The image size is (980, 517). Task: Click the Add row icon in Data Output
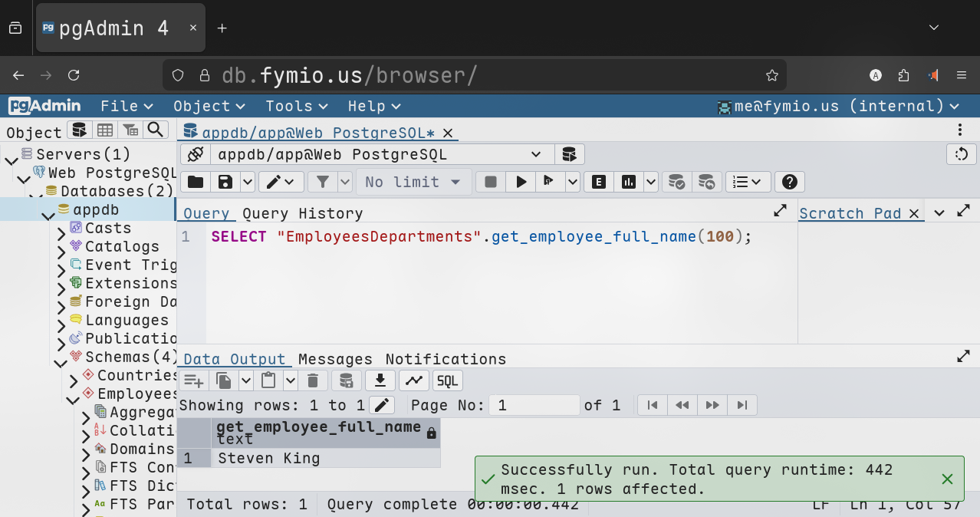(193, 380)
